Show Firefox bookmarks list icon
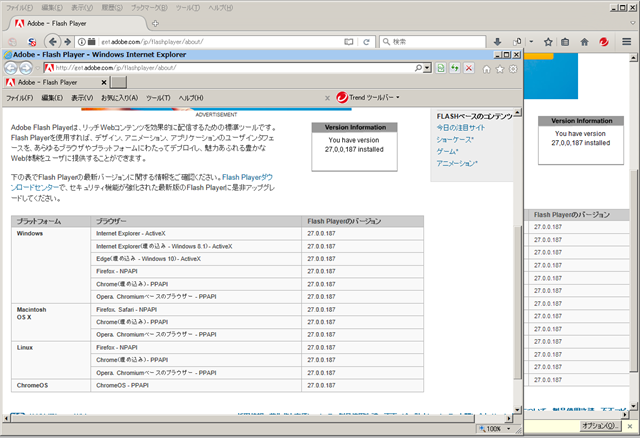The height and width of the screenshot is (438, 640). click(565, 42)
